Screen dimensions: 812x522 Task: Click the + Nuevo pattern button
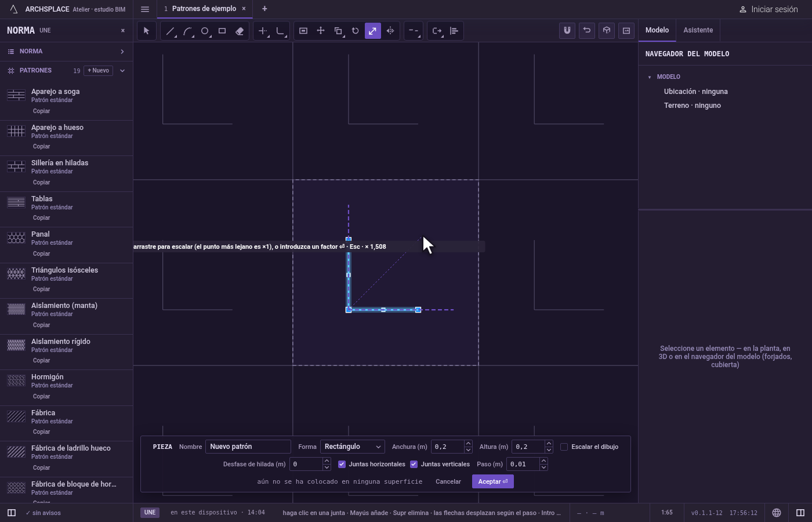click(x=99, y=71)
